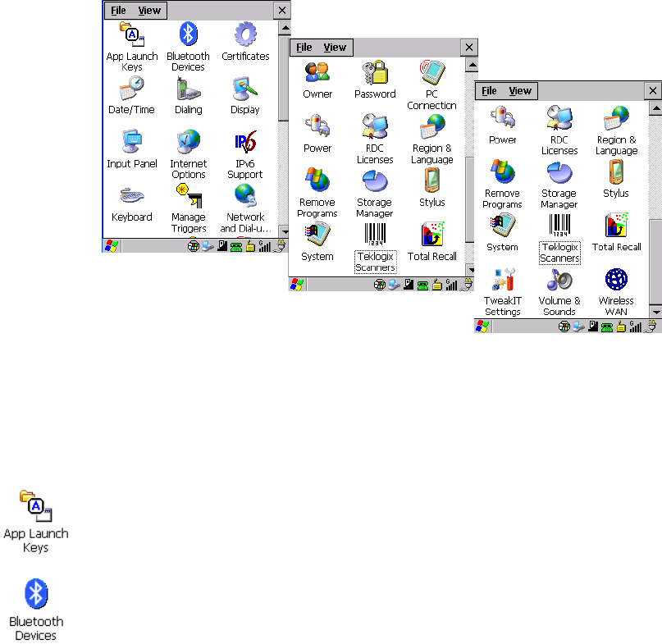662x644 pixels.
Task: Open the Owner icon
Action: coord(317,80)
